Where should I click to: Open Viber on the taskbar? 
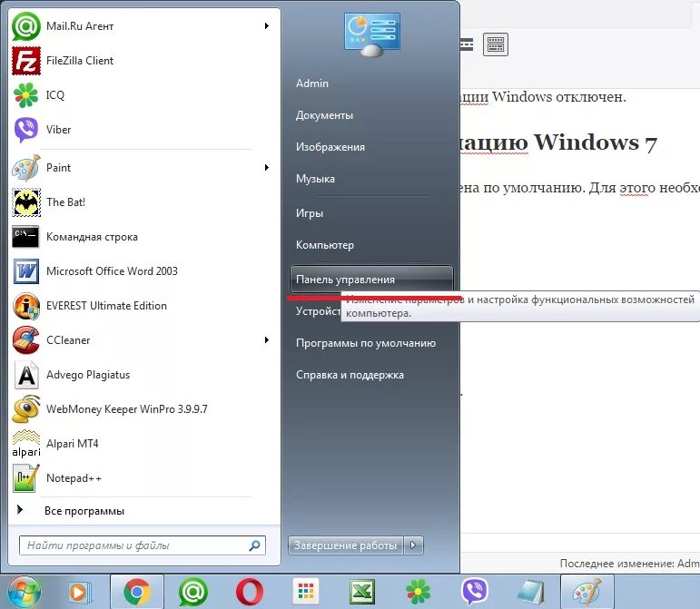click(x=474, y=592)
